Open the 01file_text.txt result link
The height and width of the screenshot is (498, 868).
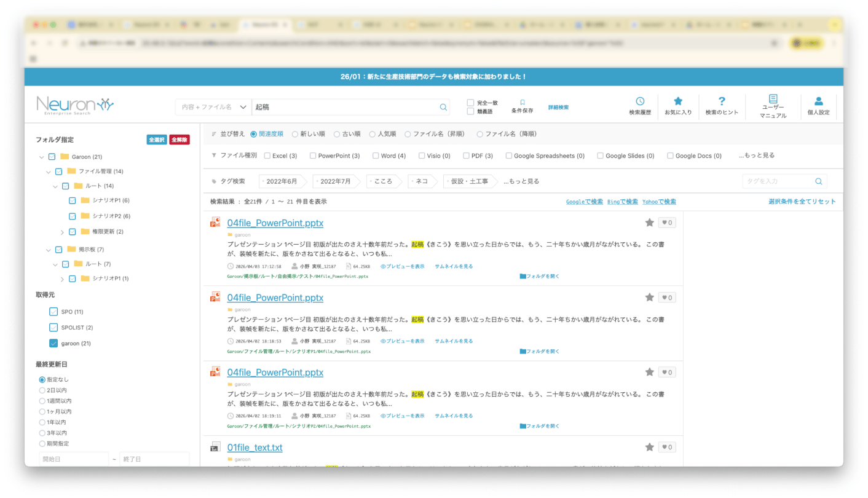(254, 448)
